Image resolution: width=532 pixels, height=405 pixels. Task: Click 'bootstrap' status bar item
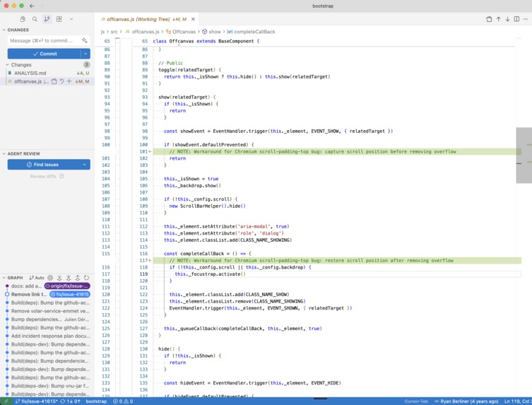(x=96, y=401)
